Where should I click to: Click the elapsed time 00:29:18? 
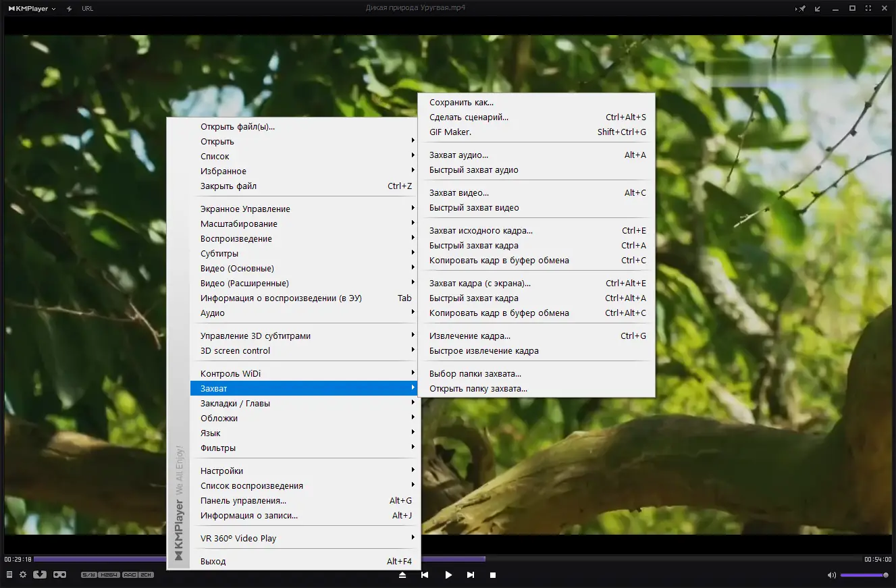pyautogui.click(x=18, y=559)
